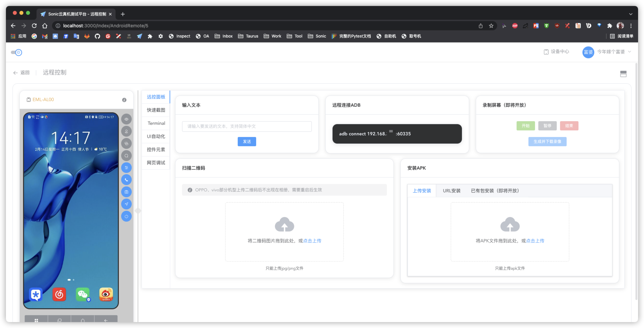The image size is (644, 328).
Task: Click 点击上传 link in QR code area
Action: click(312, 241)
